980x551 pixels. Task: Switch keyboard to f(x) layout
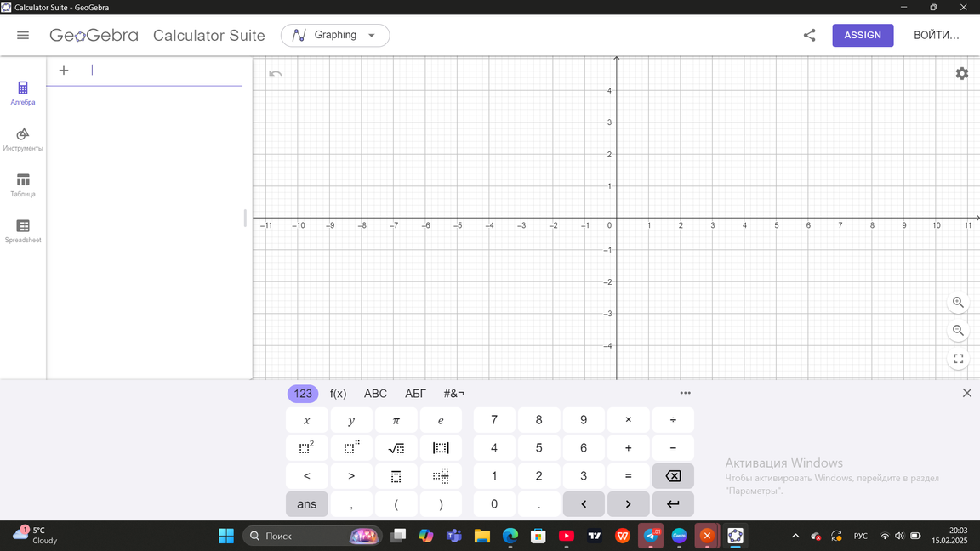(x=338, y=394)
